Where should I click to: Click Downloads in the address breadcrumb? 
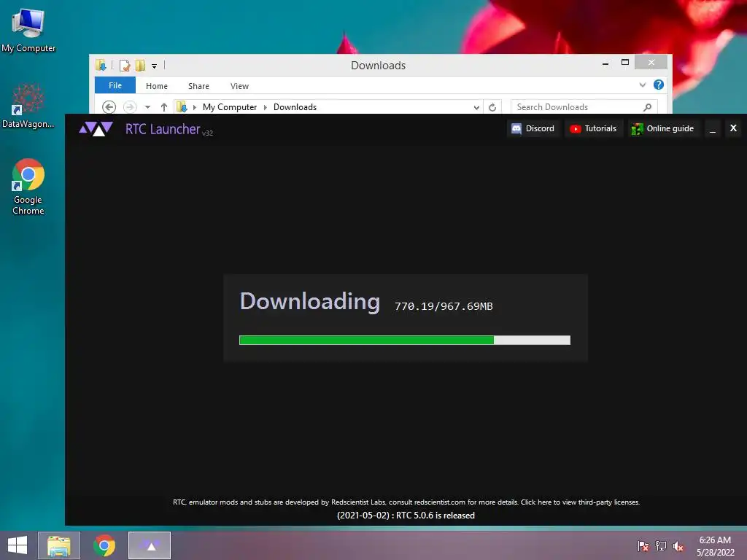(x=295, y=107)
